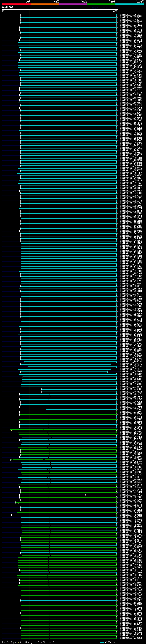Click the UniRef100_C3TS15 hit label
Screen dimensions: 146x644
click(131, 25)
